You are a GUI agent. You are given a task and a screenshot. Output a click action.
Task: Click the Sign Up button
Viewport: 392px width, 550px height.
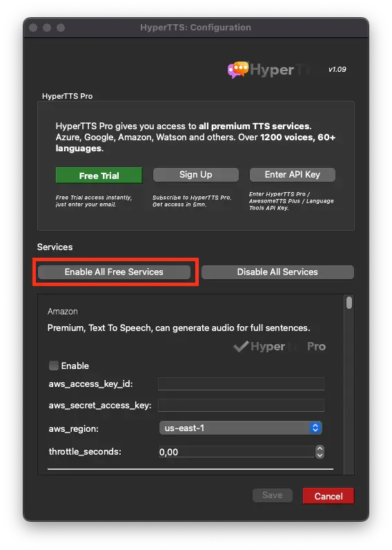(x=196, y=175)
